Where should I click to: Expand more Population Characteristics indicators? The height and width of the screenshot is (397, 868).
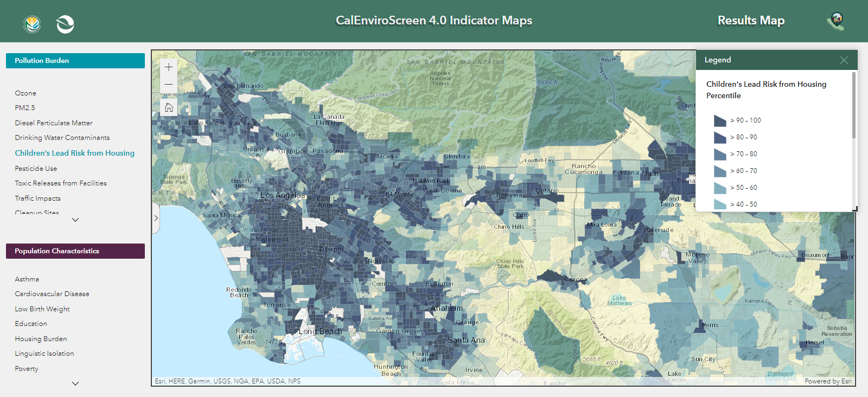point(75,383)
